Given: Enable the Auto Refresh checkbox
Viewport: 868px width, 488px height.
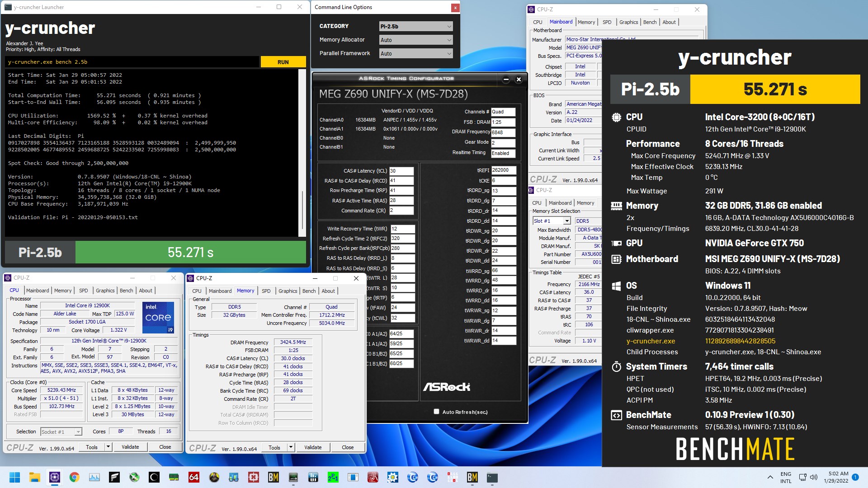Looking at the screenshot, I should 436,412.
